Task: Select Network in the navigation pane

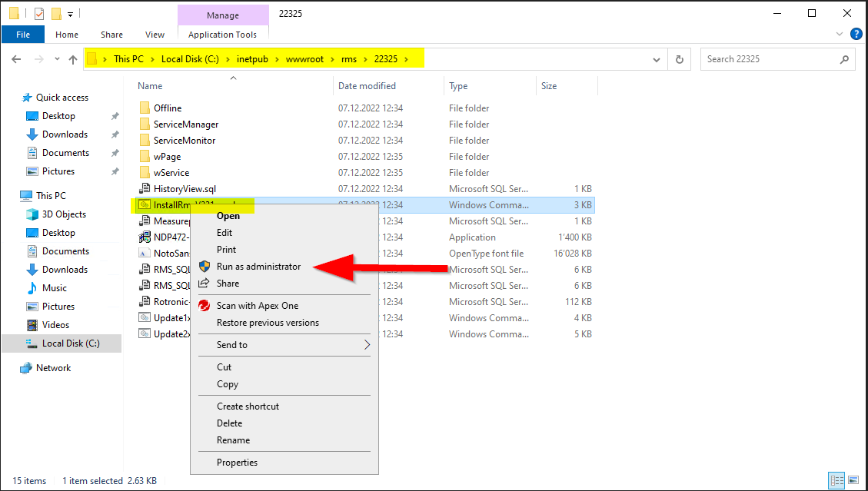Action: coord(53,367)
